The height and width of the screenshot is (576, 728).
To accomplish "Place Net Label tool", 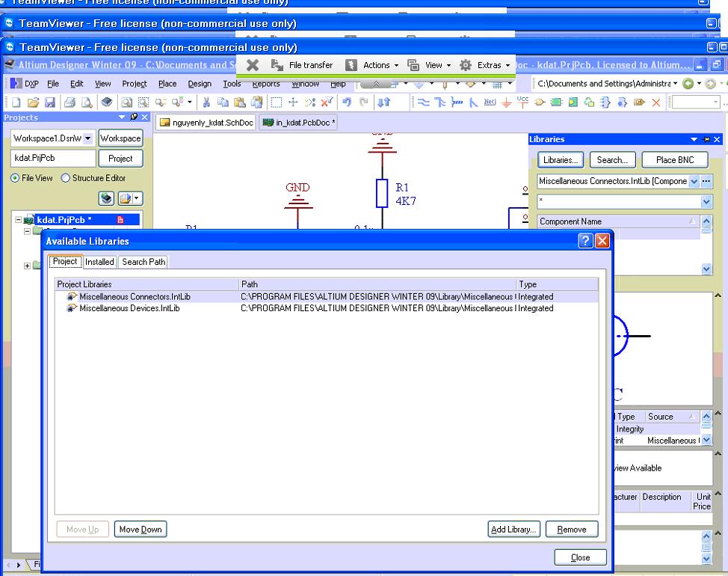I will pos(490,102).
